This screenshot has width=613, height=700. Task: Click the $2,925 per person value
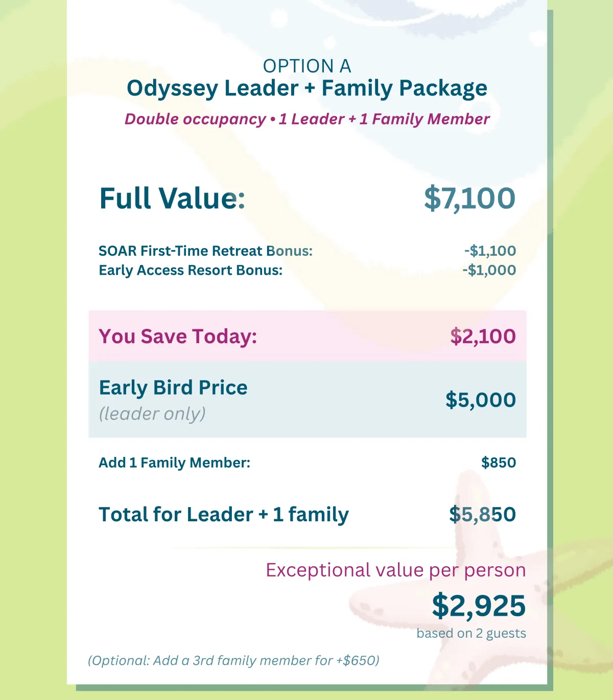click(x=479, y=606)
